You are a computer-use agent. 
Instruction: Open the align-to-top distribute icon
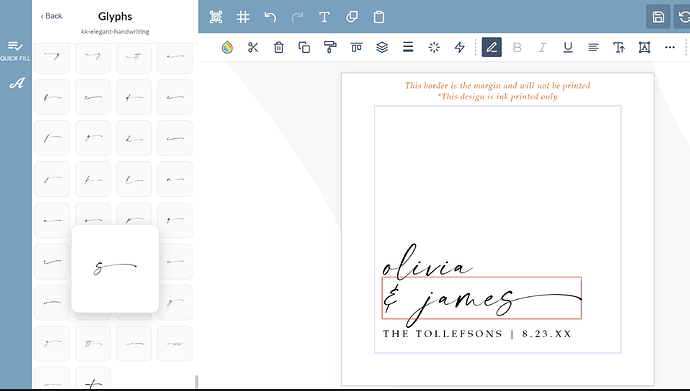[356, 47]
